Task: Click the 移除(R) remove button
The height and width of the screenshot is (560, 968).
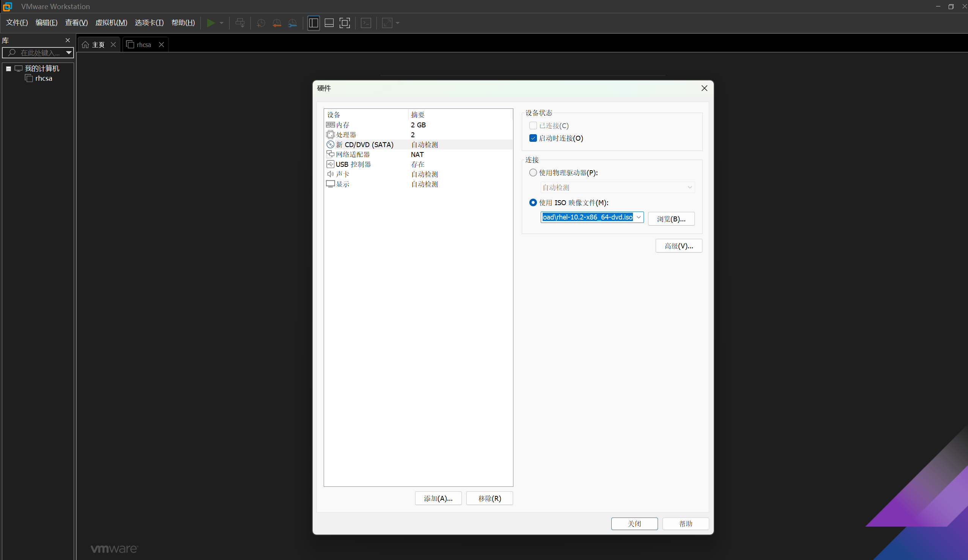Action: (x=490, y=498)
